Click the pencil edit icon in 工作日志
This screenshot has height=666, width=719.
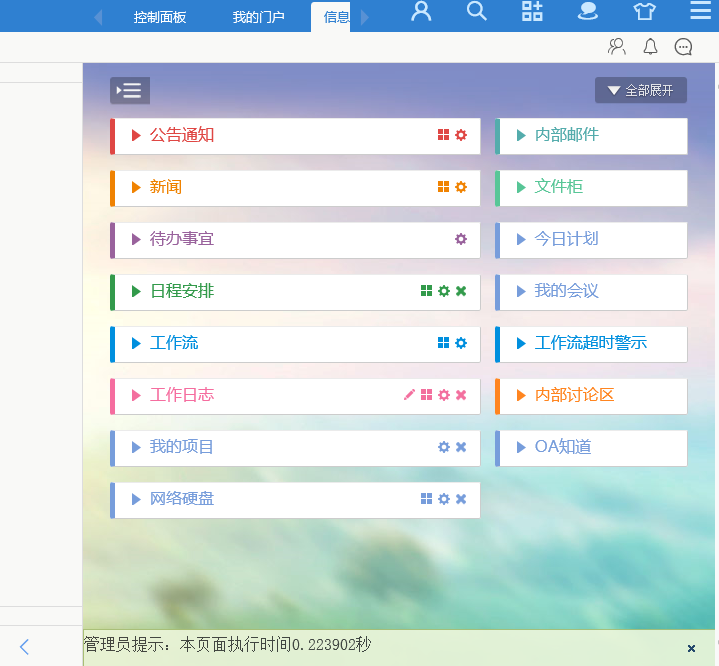(x=409, y=395)
